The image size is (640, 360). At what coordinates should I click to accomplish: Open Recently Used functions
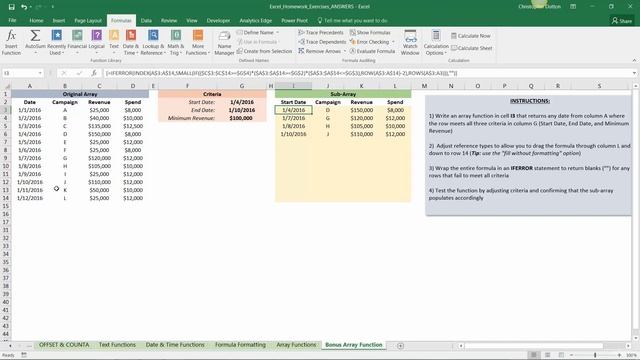pyautogui.click(x=56, y=42)
